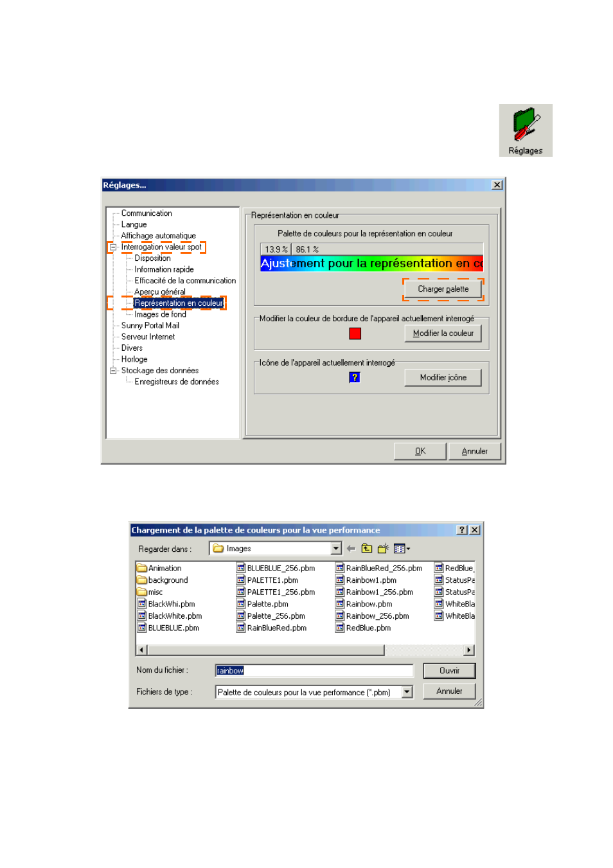613x868 pixels.
Task: Collapse the Interrogation valeur spot tree node
Action: pyautogui.click(x=113, y=247)
